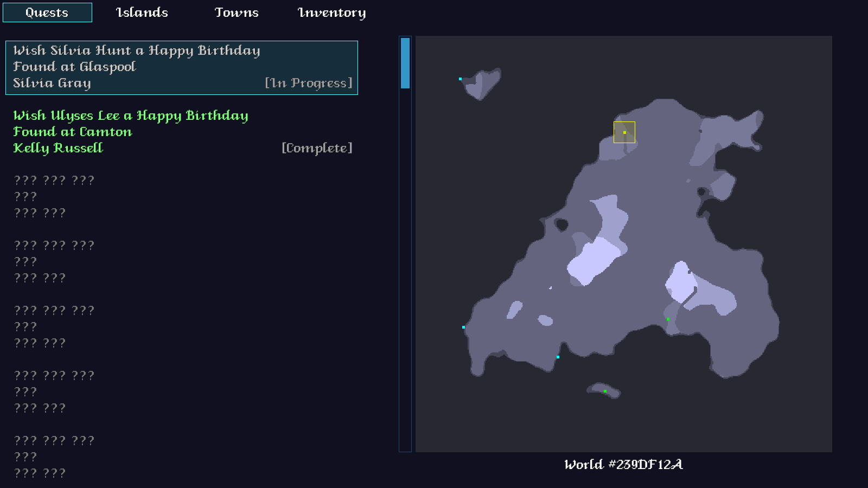Image resolution: width=868 pixels, height=488 pixels.
Task: Click the blue quest list scrollbar thumb
Action: [x=405, y=63]
